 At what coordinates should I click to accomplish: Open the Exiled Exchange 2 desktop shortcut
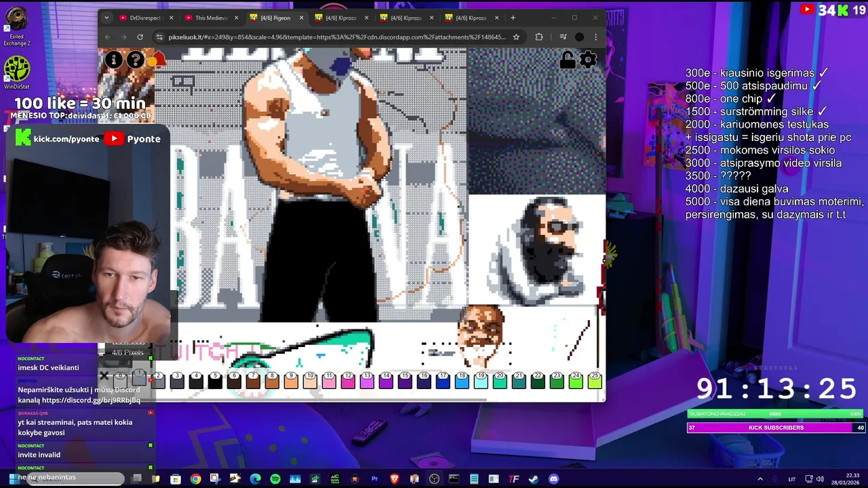click(x=16, y=26)
